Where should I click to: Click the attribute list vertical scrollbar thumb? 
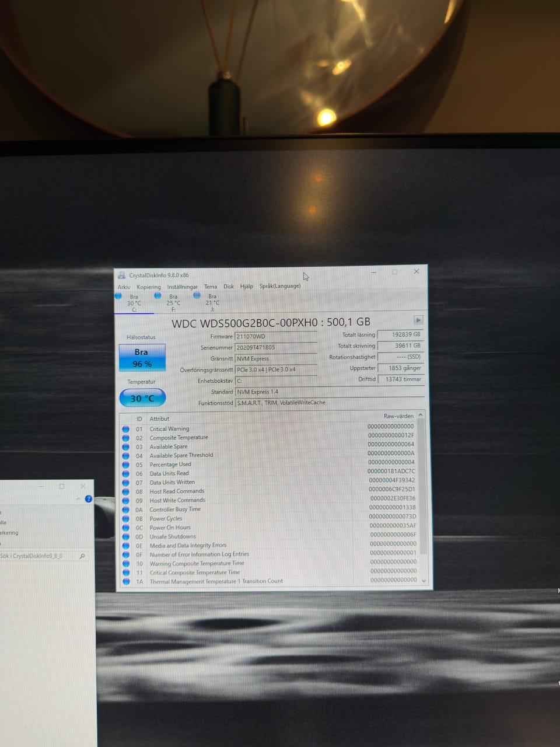tap(422, 486)
